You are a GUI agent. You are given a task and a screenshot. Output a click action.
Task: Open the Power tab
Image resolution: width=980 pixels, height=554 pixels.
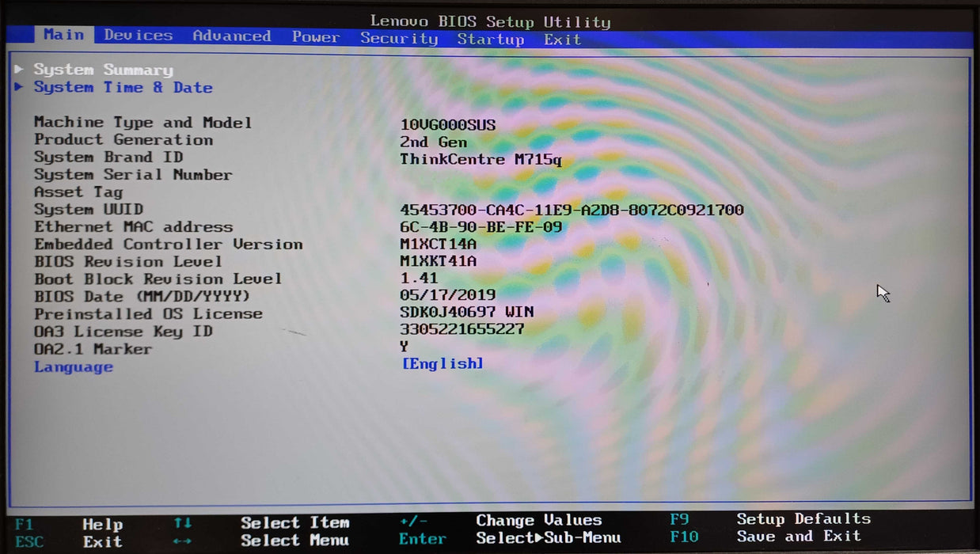tap(315, 37)
